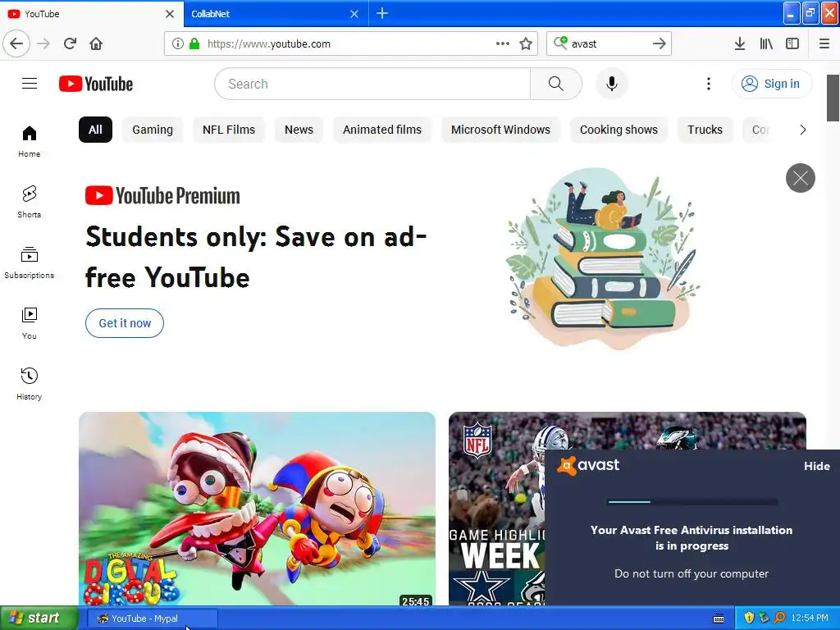Go to Home in YouTube sidebar
This screenshot has width=840, height=630.
click(29, 141)
